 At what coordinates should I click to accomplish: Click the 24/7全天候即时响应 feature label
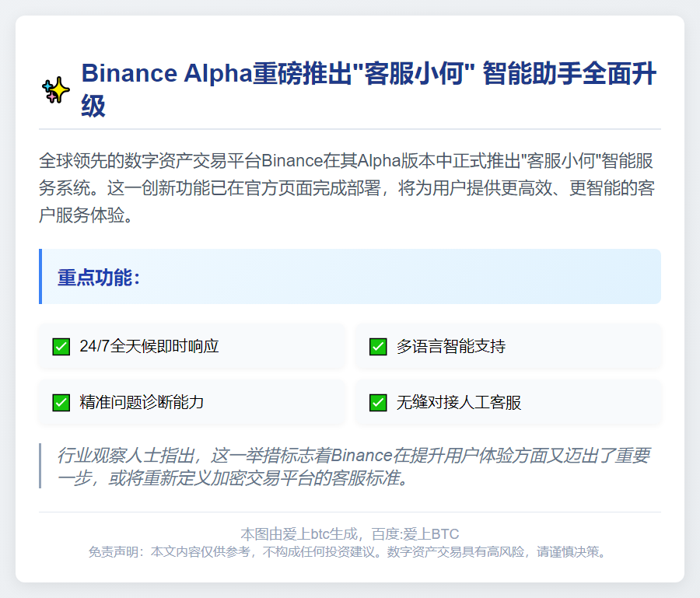(x=149, y=347)
